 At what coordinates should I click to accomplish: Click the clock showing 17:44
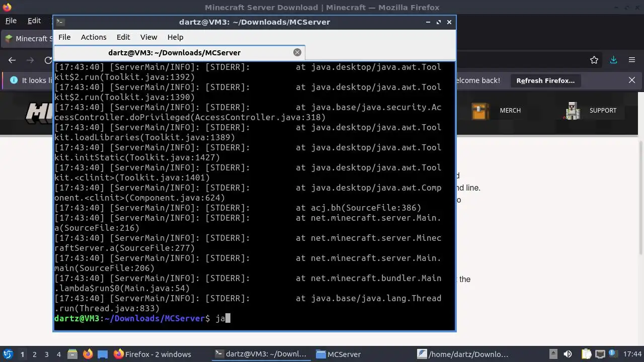click(632, 354)
